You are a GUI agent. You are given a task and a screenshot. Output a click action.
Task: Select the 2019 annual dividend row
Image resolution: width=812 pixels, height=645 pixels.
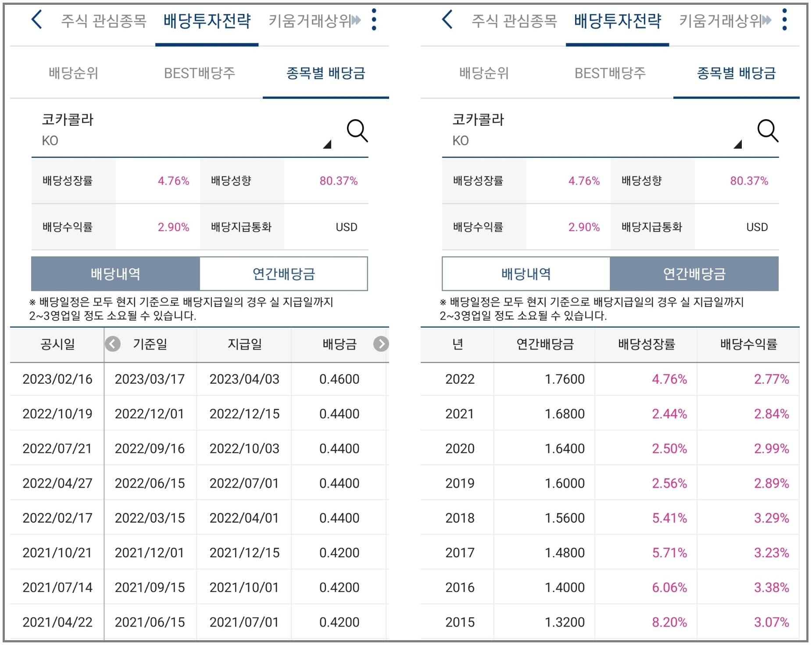click(610, 483)
